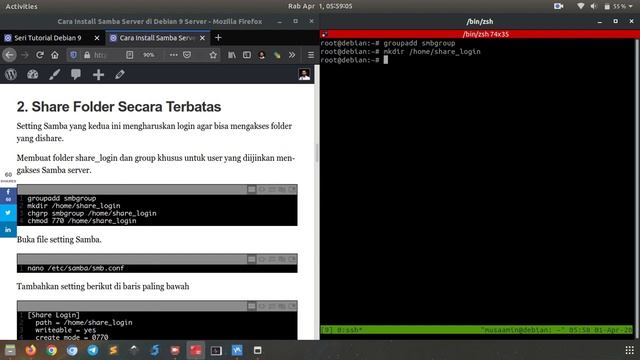The image size is (640, 360).
Task: Open the groupadd code block in a new window
Action: tap(292, 189)
